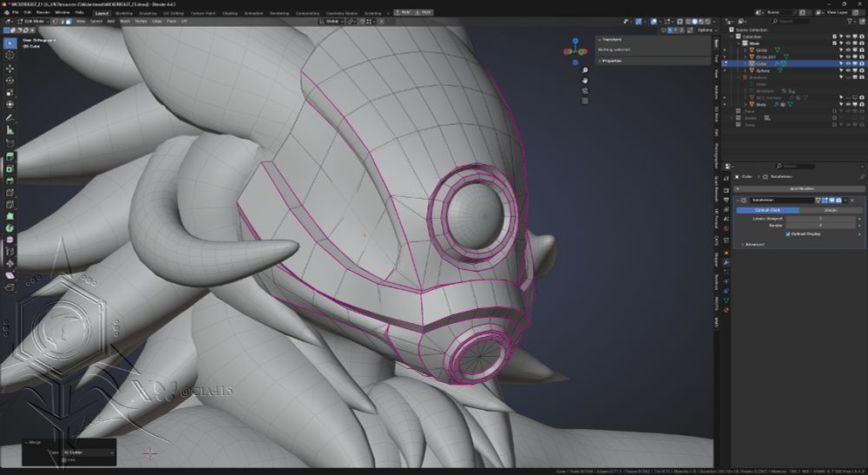Click the pan hand viewport gizmo
Viewport: 868px width, 475px height.
point(585,80)
